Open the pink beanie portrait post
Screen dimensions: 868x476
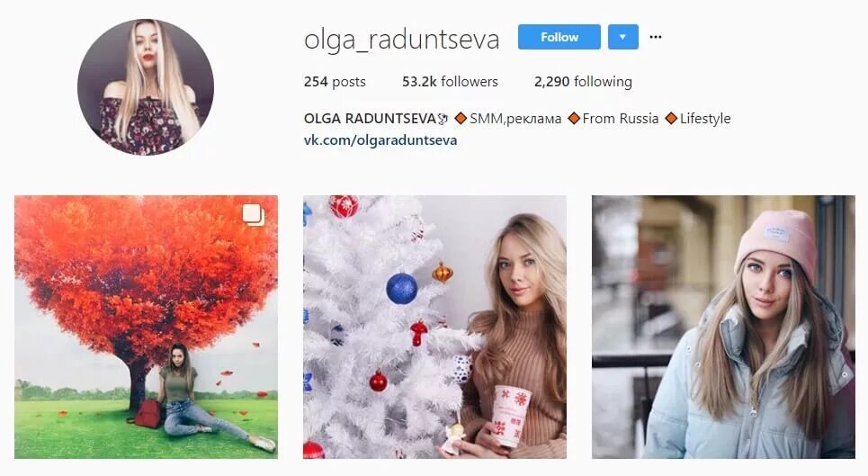[x=723, y=327]
